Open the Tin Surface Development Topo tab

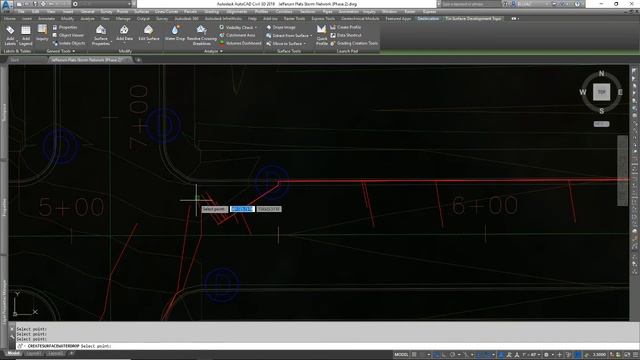(473, 19)
